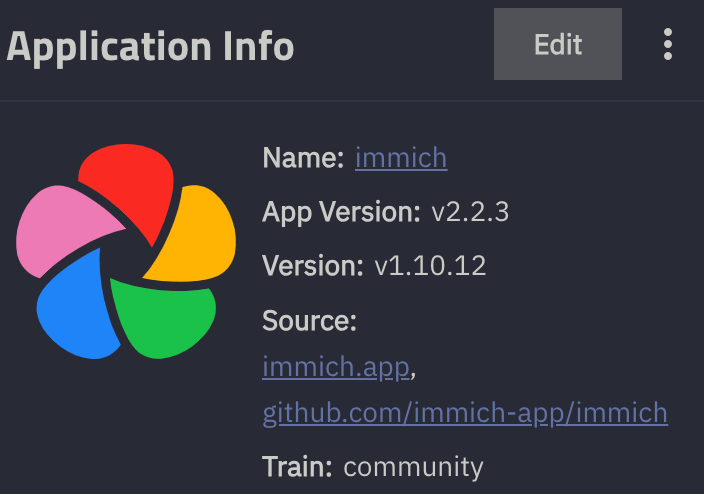Visit the immich.app source link
The image size is (704, 494).
point(336,367)
